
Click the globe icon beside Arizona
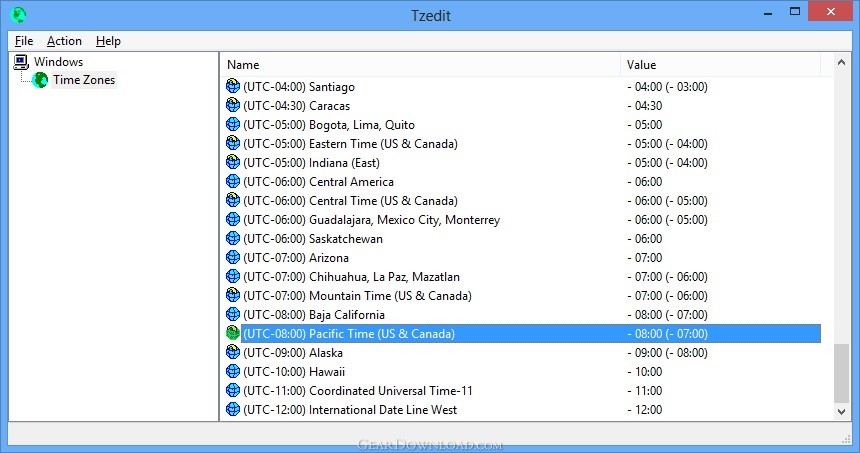pos(233,257)
